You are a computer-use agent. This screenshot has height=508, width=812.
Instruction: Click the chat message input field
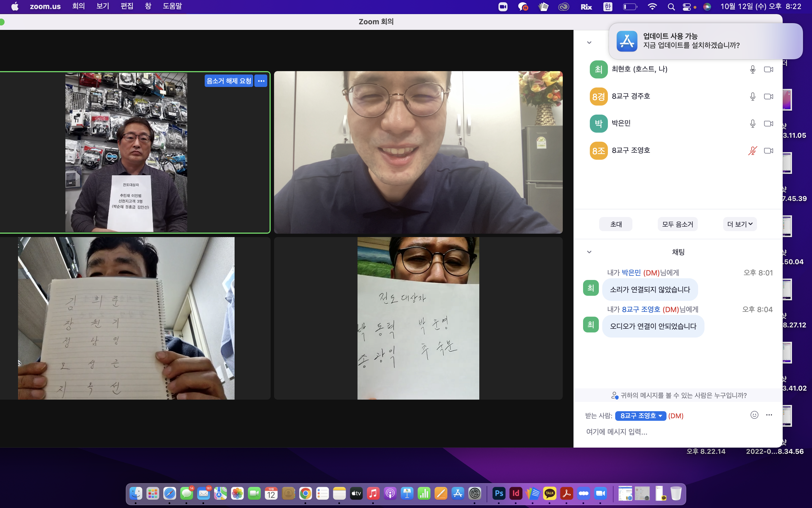tap(678, 432)
